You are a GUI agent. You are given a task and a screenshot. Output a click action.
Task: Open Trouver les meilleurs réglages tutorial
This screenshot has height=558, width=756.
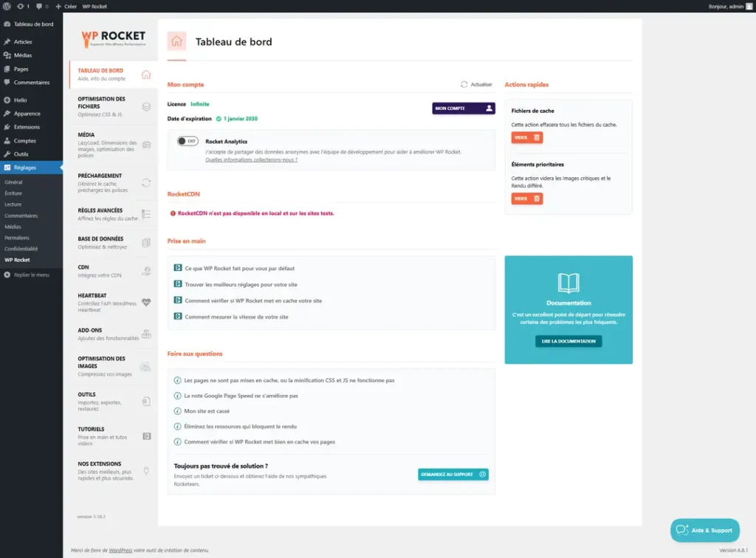236,284
